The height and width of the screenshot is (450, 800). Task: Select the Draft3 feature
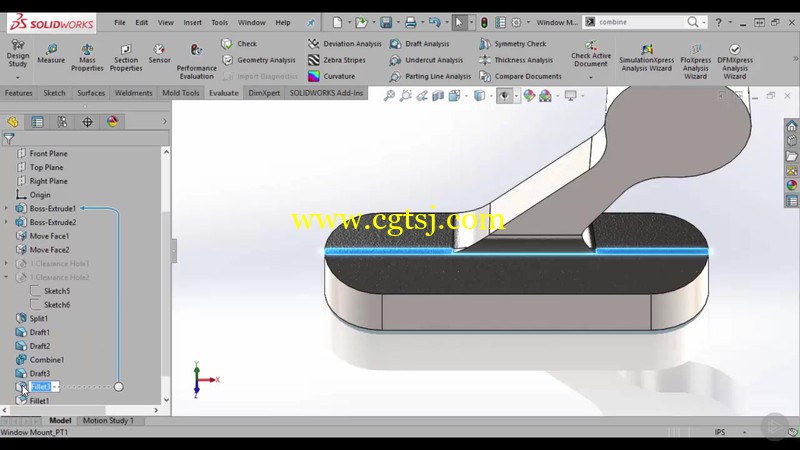click(39, 373)
